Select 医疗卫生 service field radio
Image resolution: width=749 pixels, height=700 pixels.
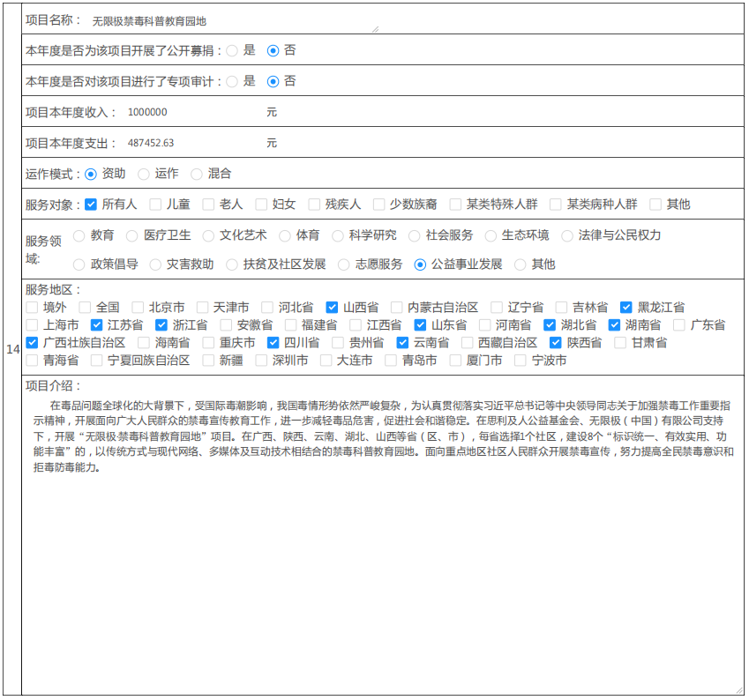coord(132,236)
